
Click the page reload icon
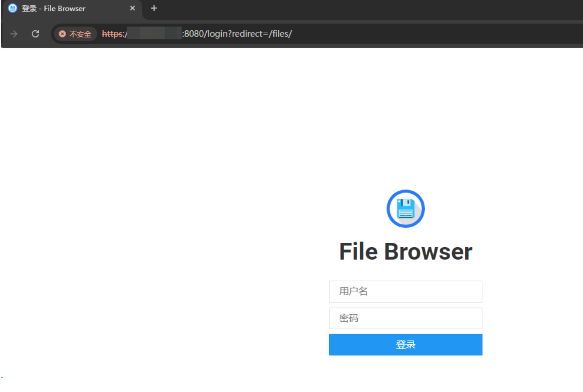coord(35,34)
